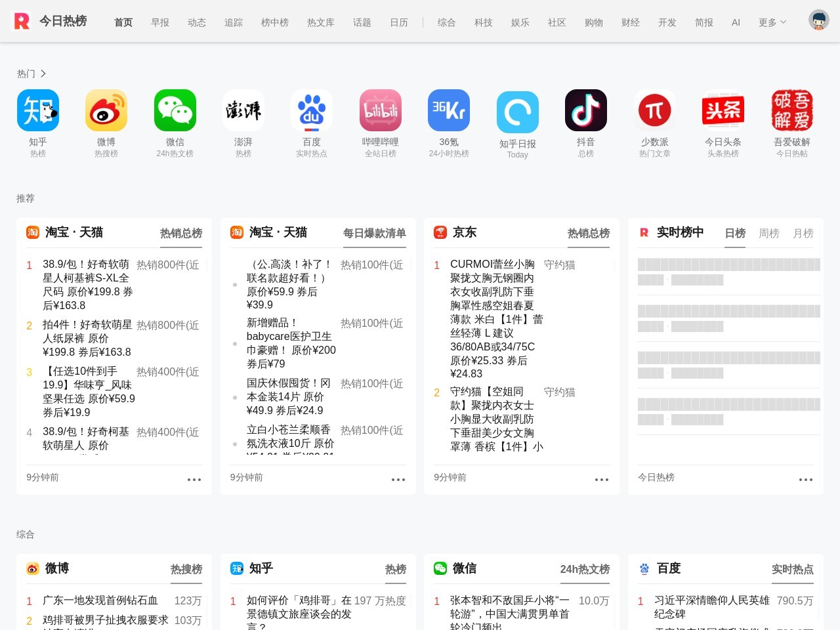Switch to the 周榜 tab
The width and height of the screenshot is (840, 630).
point(768,233)
